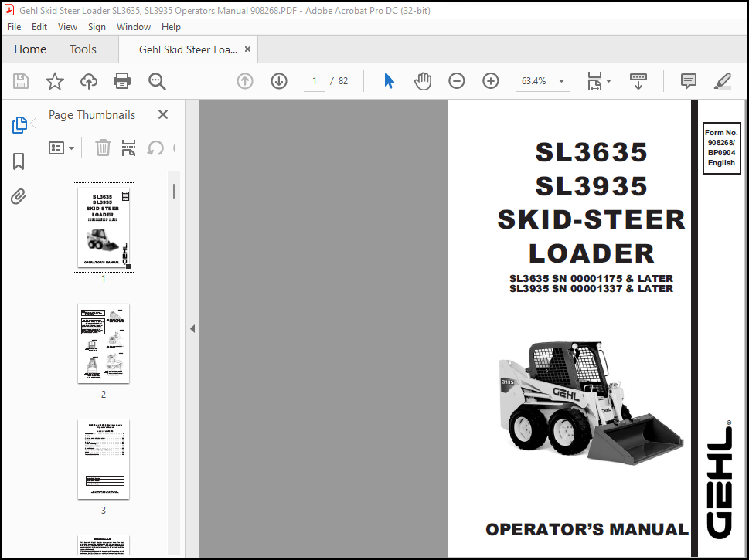The width and height of the screenshot is (749, 560).
Task: Open the Edit menu
Action: tap(39, 27)
